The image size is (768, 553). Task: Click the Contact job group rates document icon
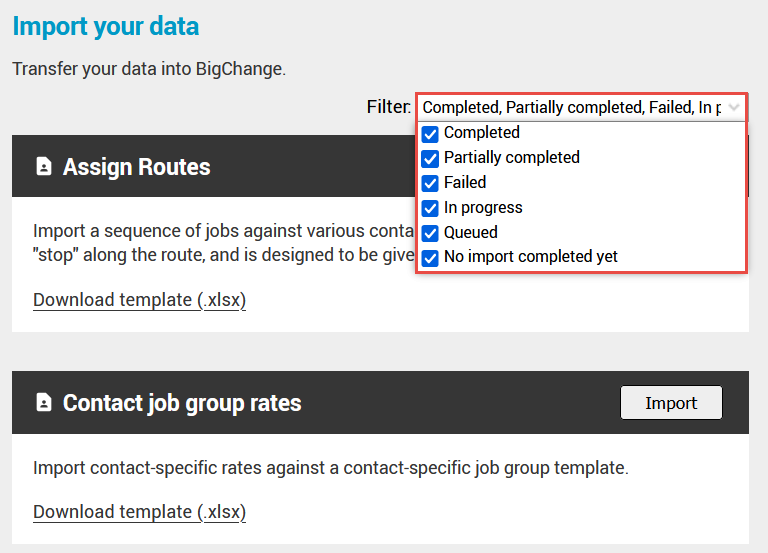pyautogui.click(x=43, y=403)
